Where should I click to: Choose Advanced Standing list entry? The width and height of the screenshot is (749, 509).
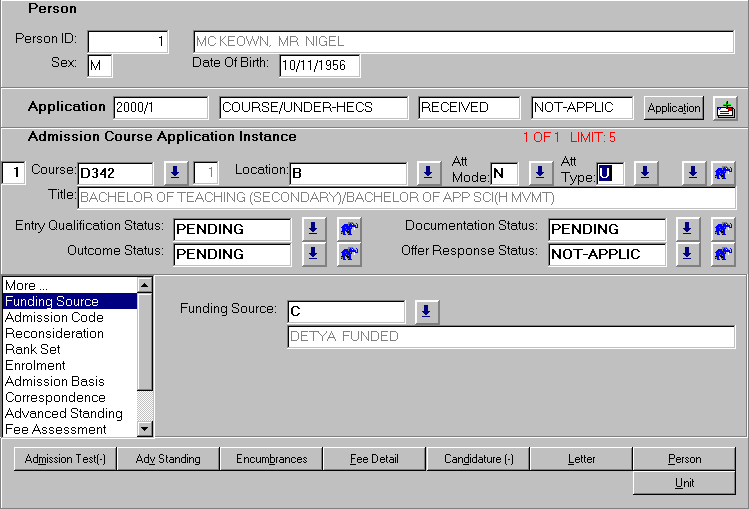(63, 413)
